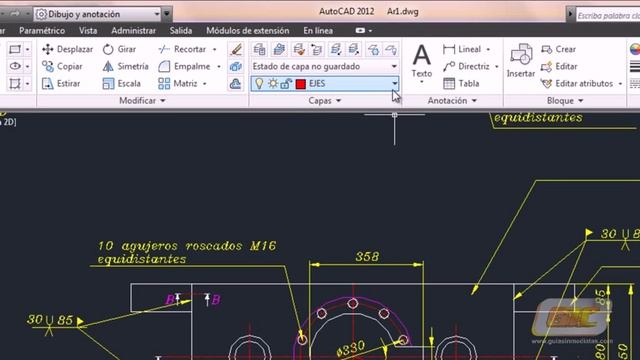Screen dimensions: 640x360
Task: Select the Desplazar move tool
Action: (67, 49)
